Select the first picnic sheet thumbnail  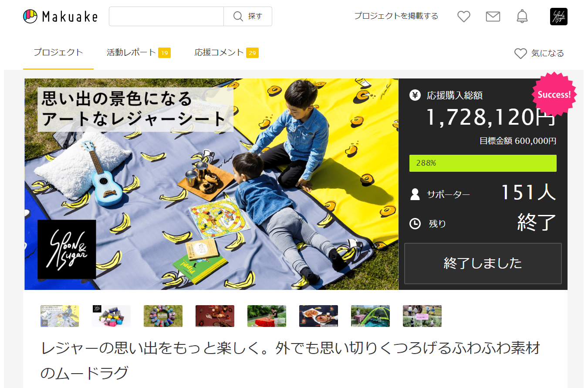point(60,316)
